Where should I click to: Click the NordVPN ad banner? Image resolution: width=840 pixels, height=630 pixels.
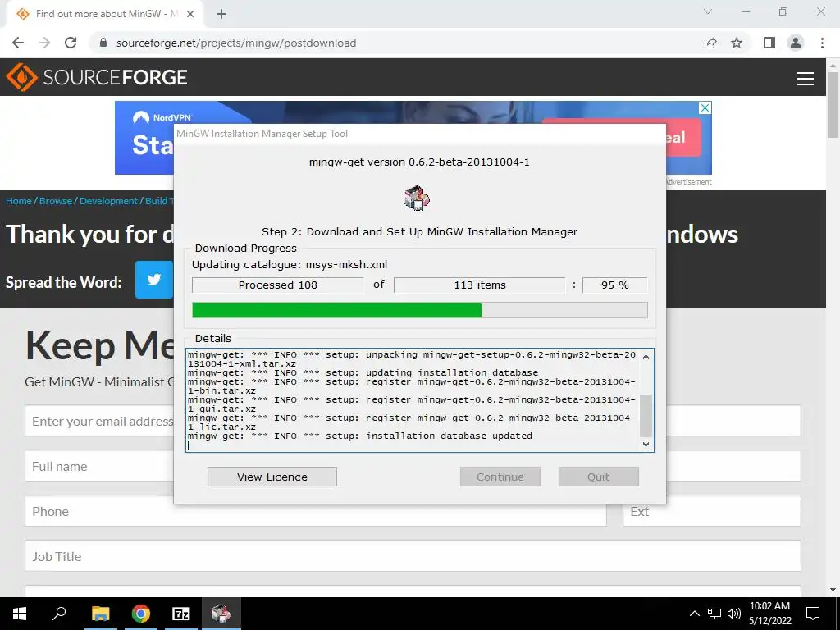[x=413, y=138]
